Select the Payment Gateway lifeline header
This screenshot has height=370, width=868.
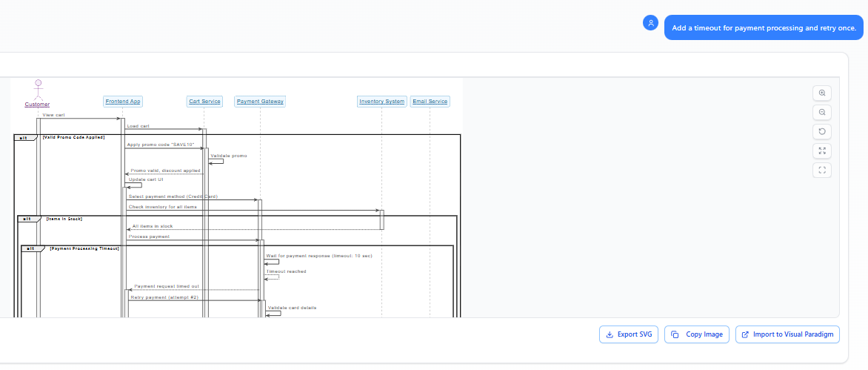pyautogui.click(x=260, y=102)
